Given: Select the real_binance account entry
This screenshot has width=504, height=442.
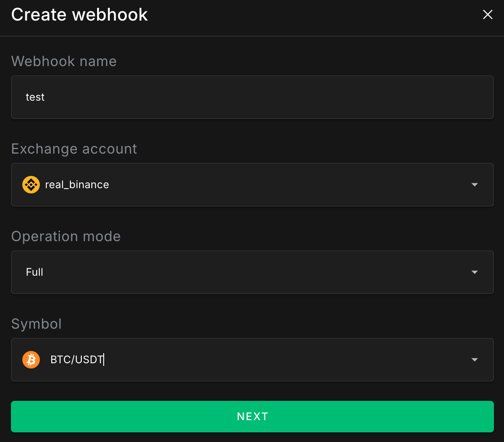Looking at the screenshot, I should (x=77, y=185).
